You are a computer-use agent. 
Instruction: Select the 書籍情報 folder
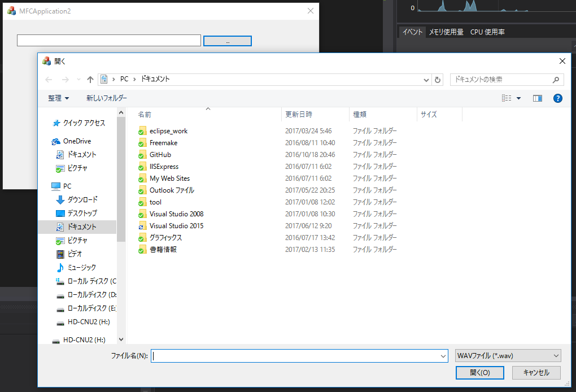[x=163, y=250]
